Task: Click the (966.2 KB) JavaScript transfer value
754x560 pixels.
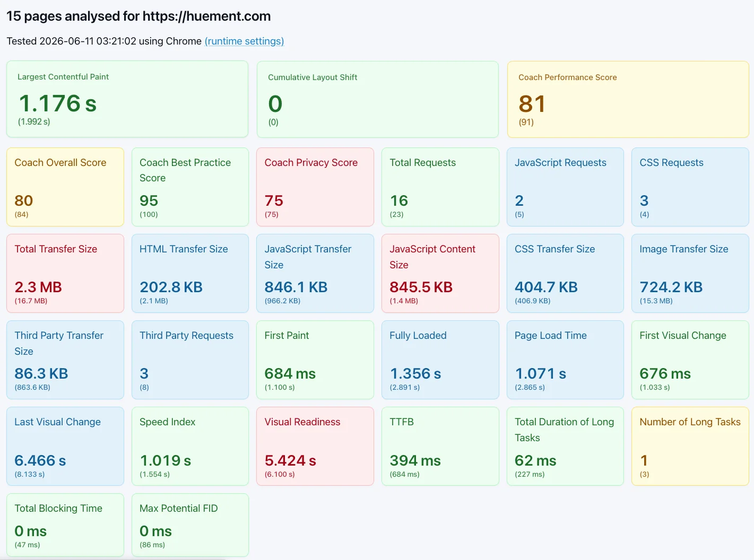Action: click(282, 301)
